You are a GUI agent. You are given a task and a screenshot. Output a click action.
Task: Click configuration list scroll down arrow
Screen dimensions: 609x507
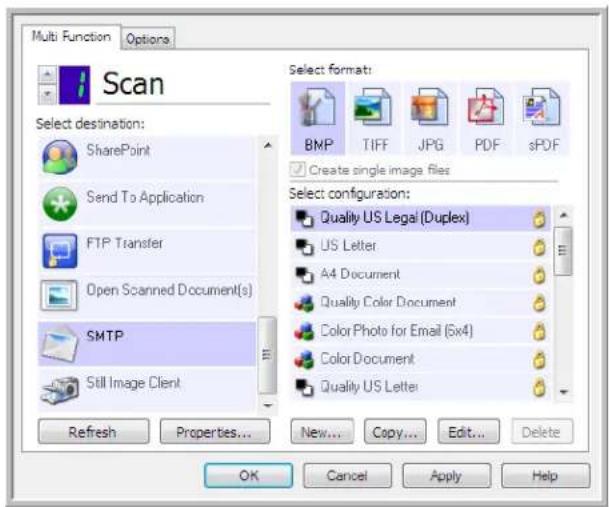pyautogui.click(x=564, y=392)
